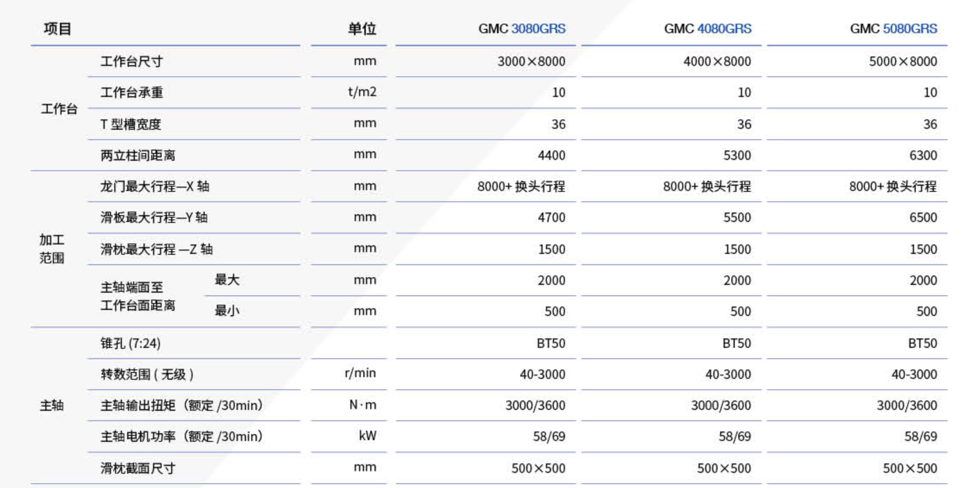This screenshot has width=980, height=488.
Task: Select the 锥孔 (7:24) row label
Action: 131,343
